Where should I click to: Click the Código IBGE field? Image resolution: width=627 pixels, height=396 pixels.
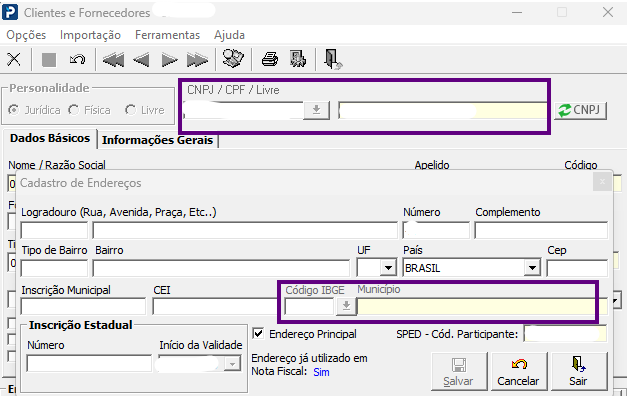[x=310, y=307]
